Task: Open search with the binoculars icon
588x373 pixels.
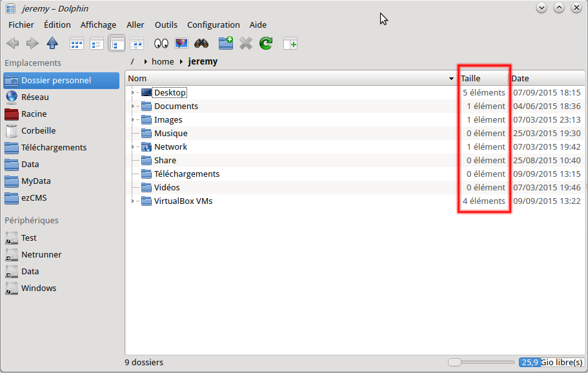Action: 201,44
